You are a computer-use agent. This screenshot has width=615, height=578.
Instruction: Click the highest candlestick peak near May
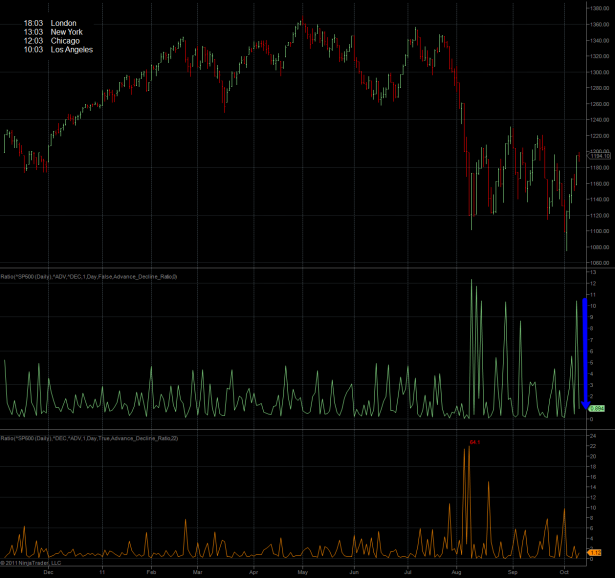pyautogui.click(x=301, y=20)
